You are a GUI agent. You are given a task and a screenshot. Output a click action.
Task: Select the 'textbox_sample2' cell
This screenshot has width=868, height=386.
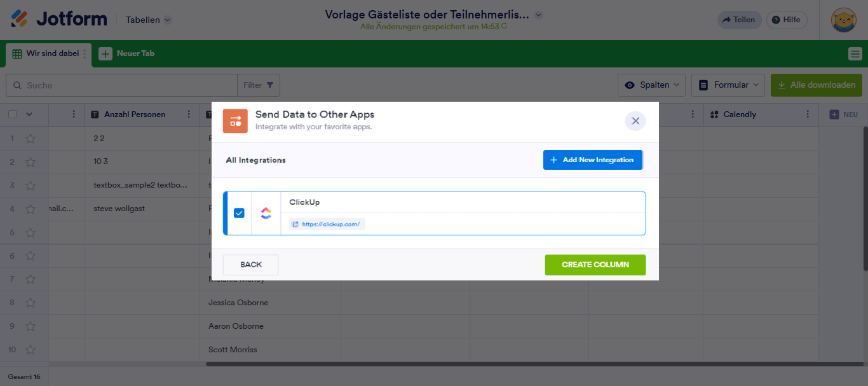[x=142, y=185]
